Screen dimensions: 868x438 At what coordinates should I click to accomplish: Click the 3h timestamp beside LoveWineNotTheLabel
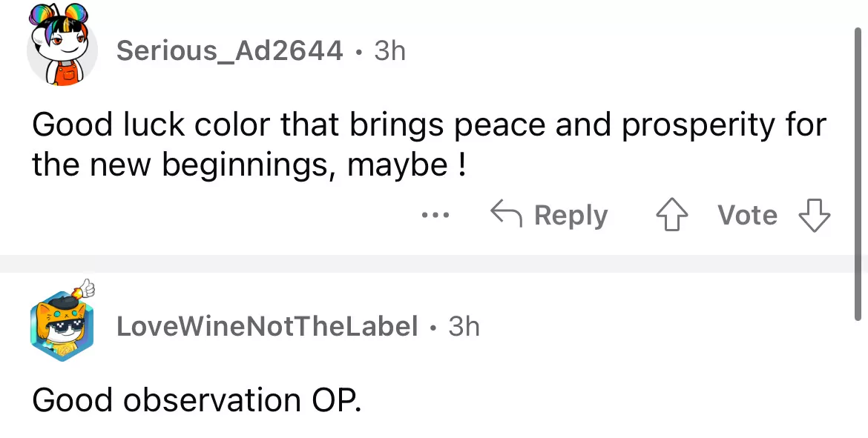pos(464,325)
